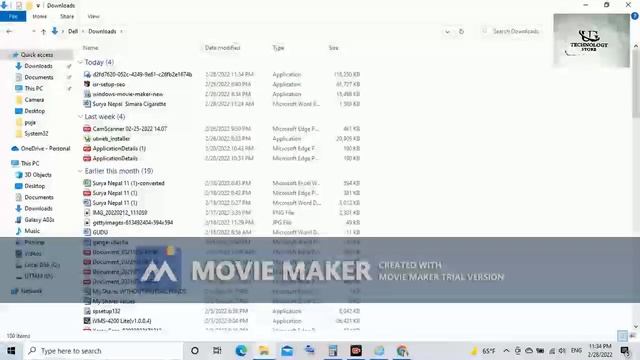
Task: Launch Microsoft Edge from taskbar
Action: [x=241, y=351]
